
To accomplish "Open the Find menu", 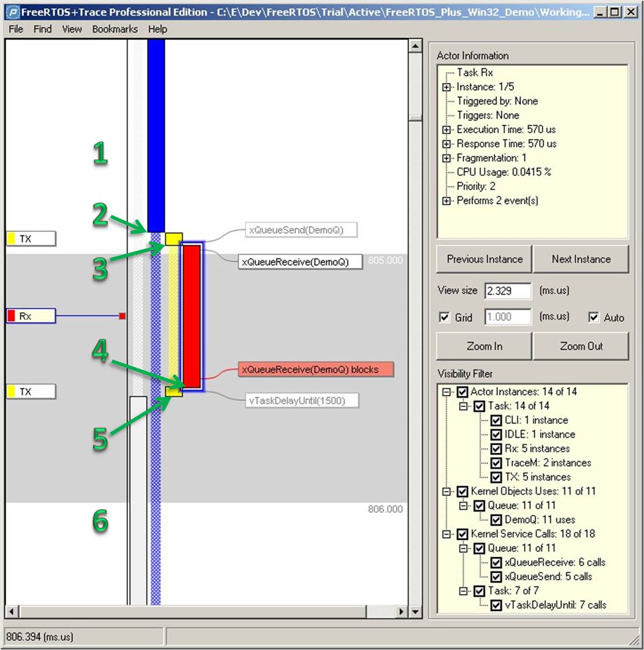I will [x=42, y=29].
